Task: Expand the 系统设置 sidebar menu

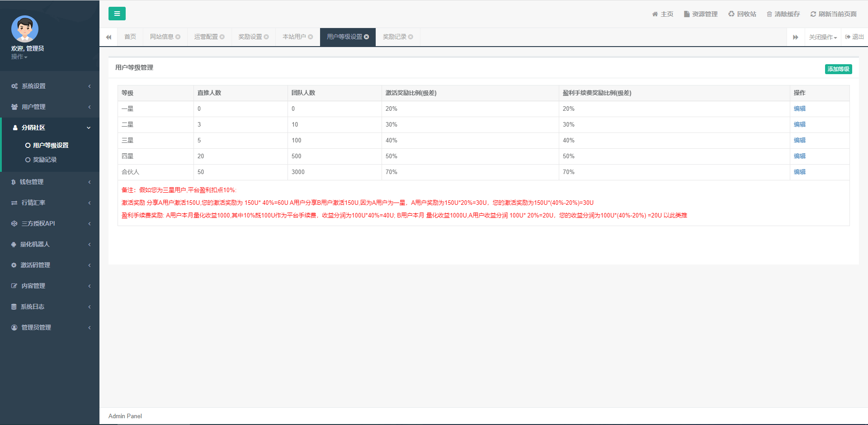Action: point(50,86)
